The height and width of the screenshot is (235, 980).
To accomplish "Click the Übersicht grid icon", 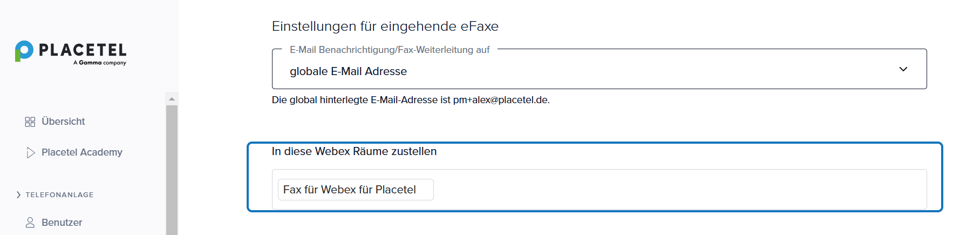I will point(30,122).
